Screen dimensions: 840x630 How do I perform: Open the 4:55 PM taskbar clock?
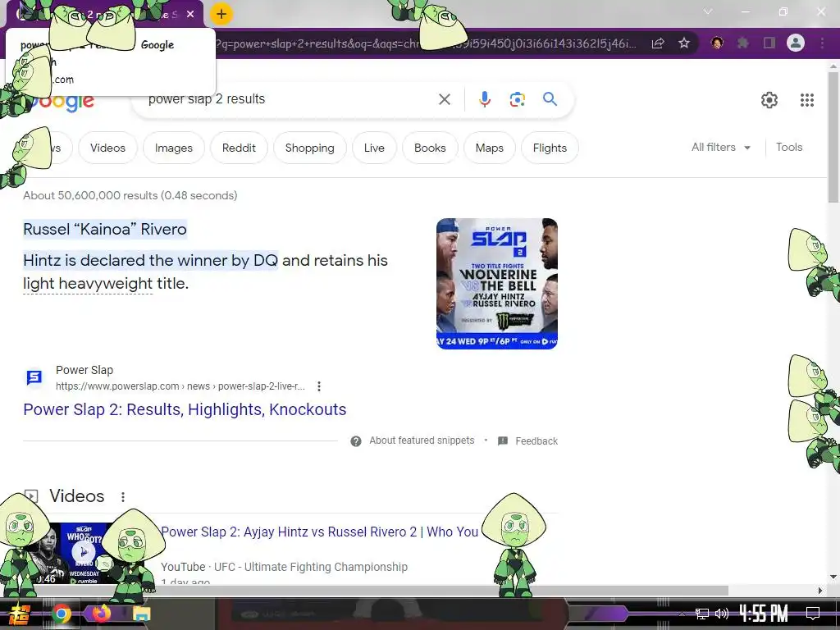pos(764,614)
